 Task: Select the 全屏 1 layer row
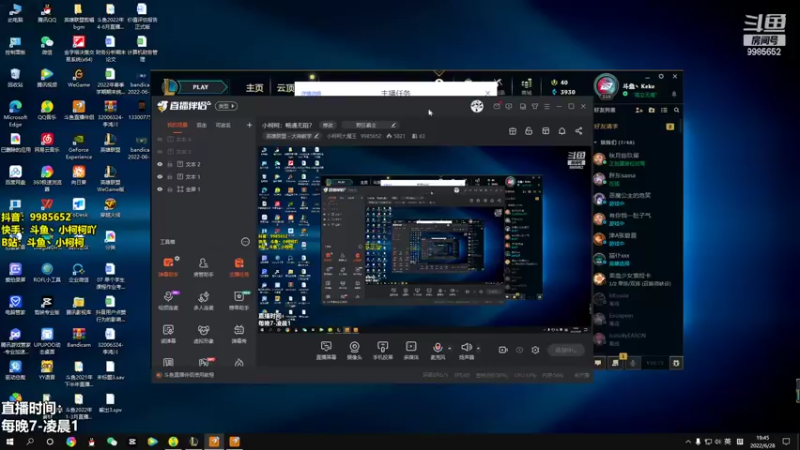pos(204,189)
